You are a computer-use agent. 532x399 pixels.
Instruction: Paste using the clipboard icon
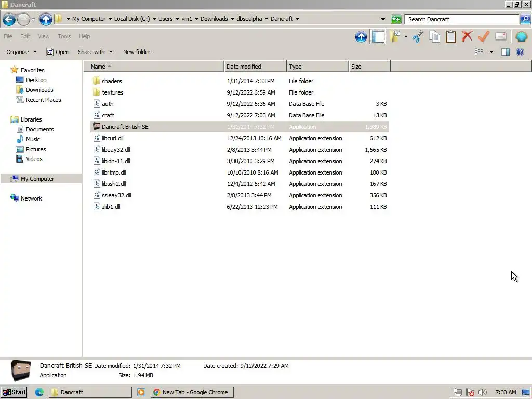(450, 37)
